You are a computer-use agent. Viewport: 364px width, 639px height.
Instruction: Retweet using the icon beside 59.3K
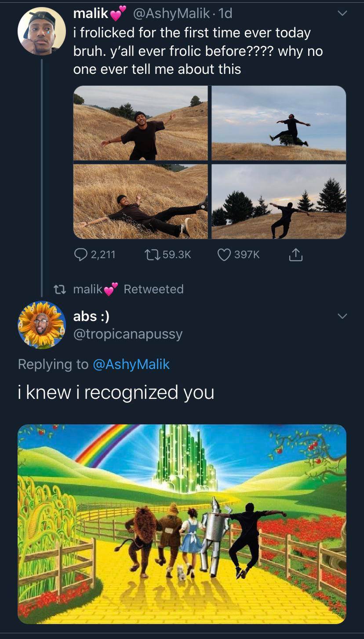coord(152,255)
